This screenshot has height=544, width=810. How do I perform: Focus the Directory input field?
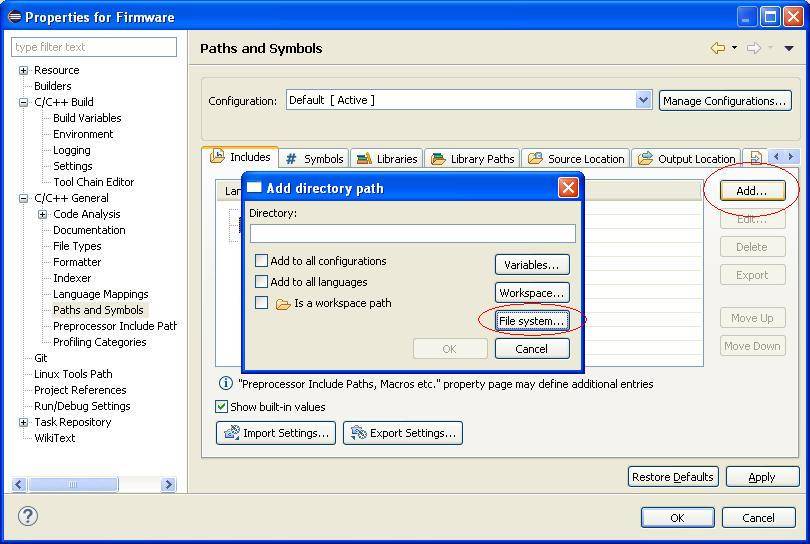(412, 234)
